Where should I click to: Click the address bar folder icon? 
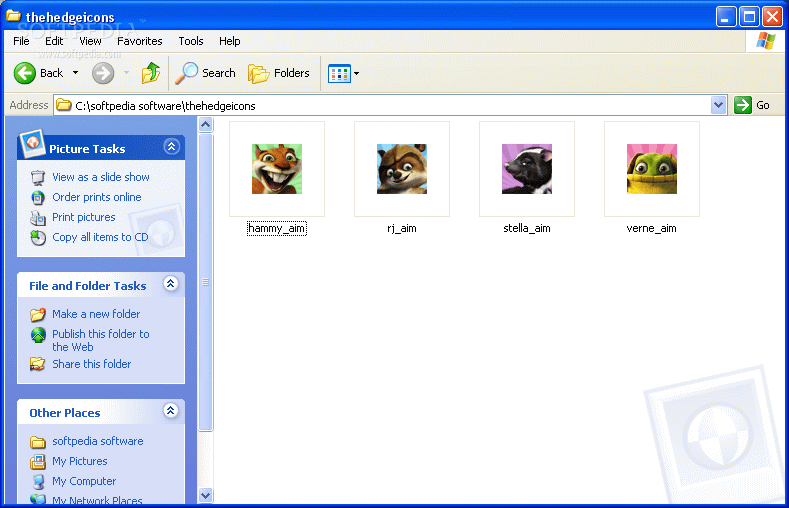pyautogui.click(x=63, y=106)
